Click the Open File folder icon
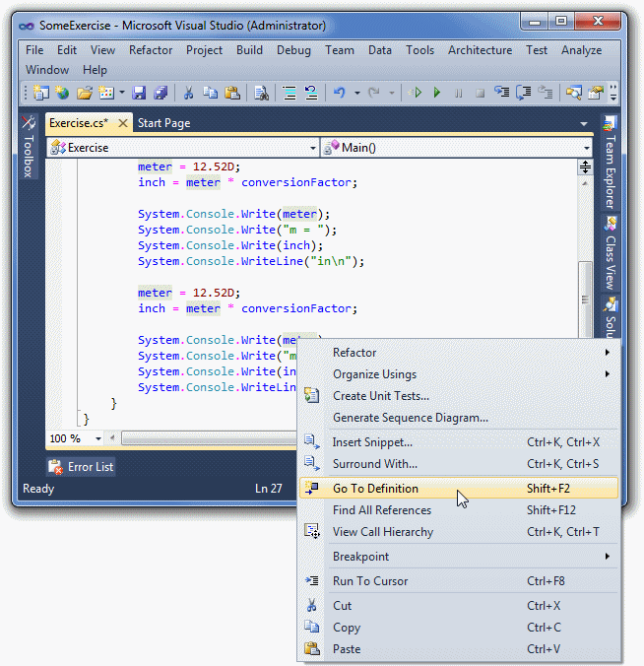 click(x=85, y=93)
